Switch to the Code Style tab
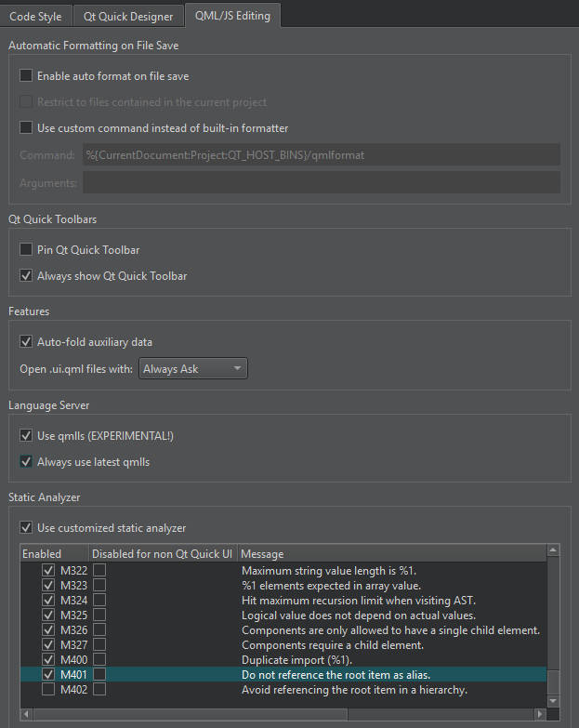The width and height of the screenshot is (579, 728). pos(36,16)
